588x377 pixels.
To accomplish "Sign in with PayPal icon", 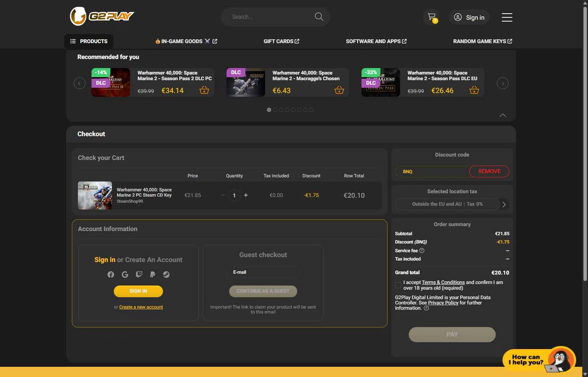I will (x=153, y=275).
